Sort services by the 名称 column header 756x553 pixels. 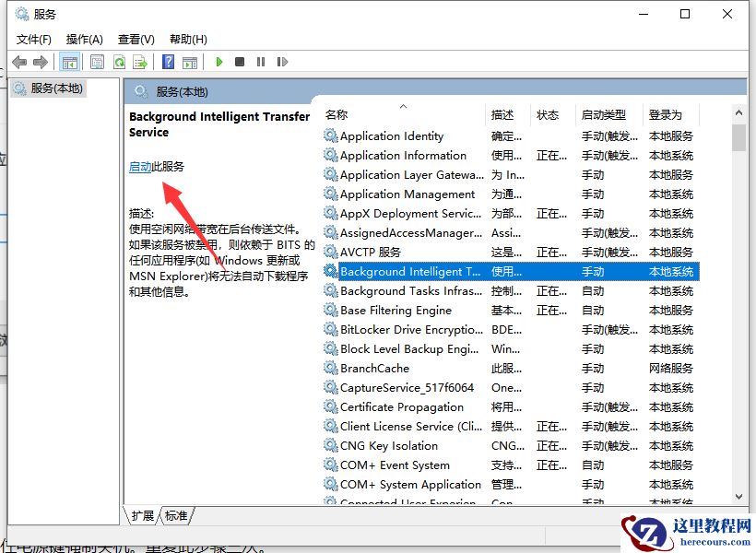pyautogui.click(x=337, y=114)
